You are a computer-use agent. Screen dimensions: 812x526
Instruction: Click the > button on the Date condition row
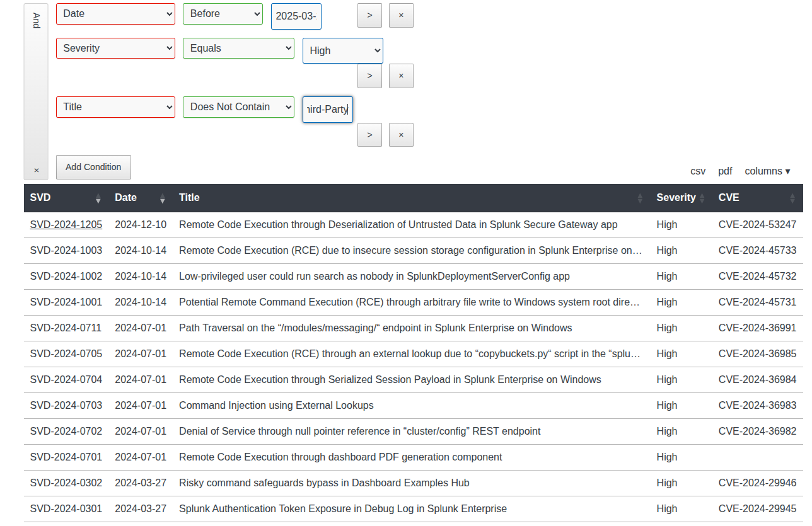[x=369, y=15]
